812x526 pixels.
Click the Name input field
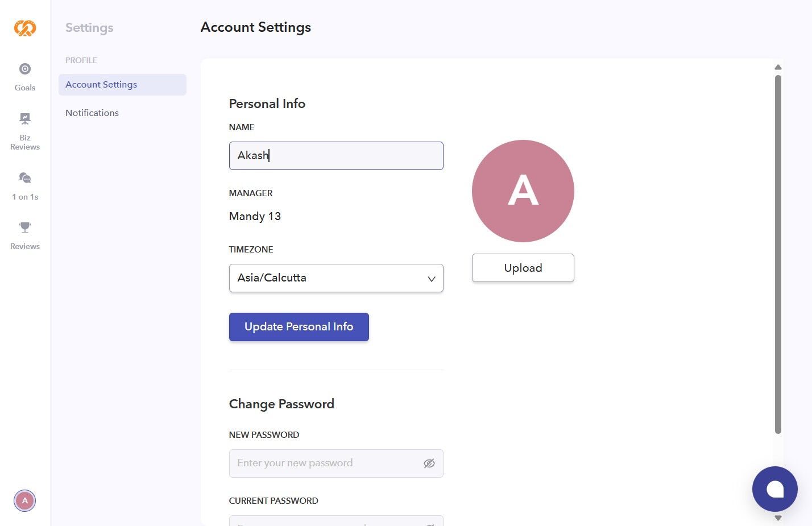point(335,156)
